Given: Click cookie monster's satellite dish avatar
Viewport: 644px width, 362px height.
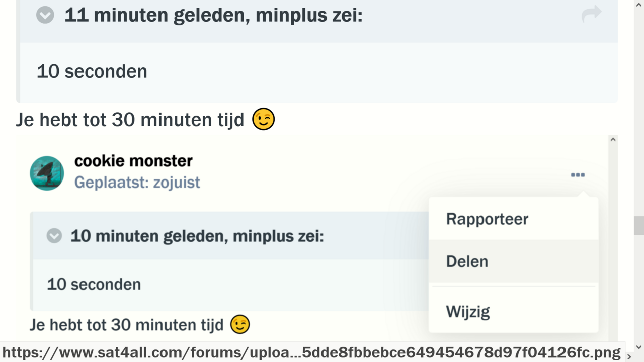Looking at the screenshot, I should (x=47, y=173).
